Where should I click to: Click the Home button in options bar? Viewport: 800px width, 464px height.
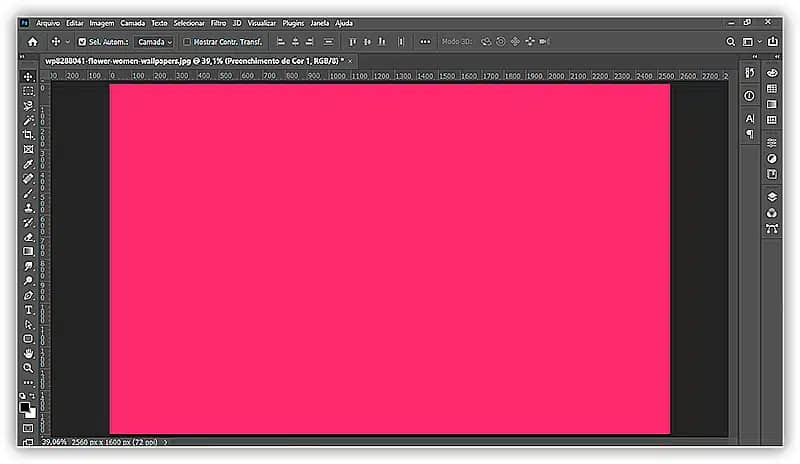[x=33, y=42]
